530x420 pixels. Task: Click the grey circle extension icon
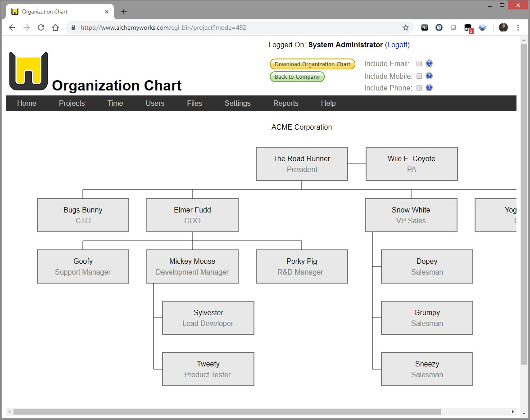point(453,28)
